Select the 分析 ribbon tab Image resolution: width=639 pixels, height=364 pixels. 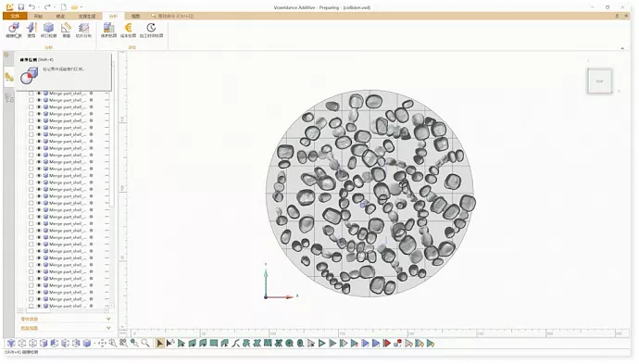[x=113, y=16]
